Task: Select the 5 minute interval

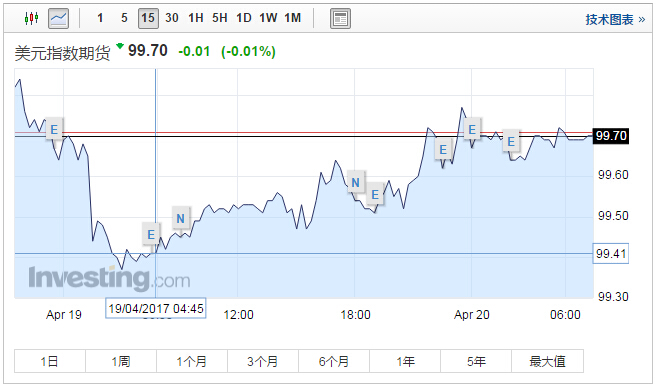Action: coord(124,18)
